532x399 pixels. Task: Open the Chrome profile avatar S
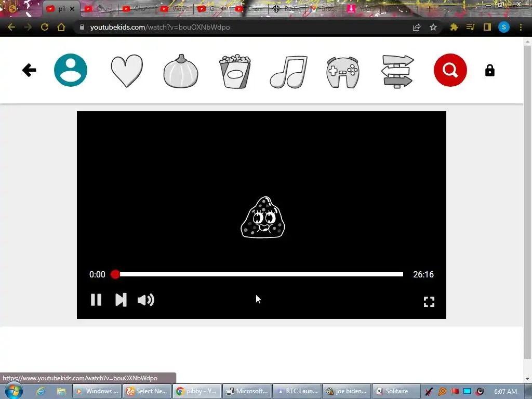(x=503, y=27)
